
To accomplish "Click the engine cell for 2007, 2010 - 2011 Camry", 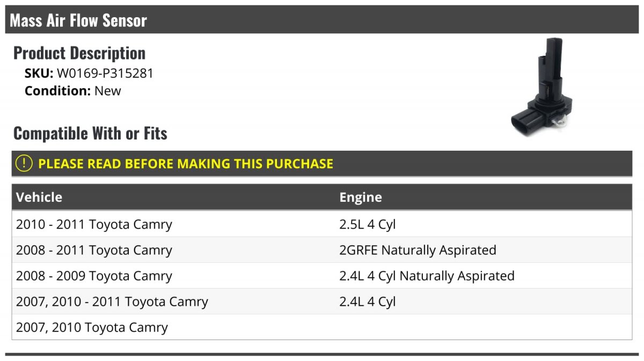I will (368, 301).
